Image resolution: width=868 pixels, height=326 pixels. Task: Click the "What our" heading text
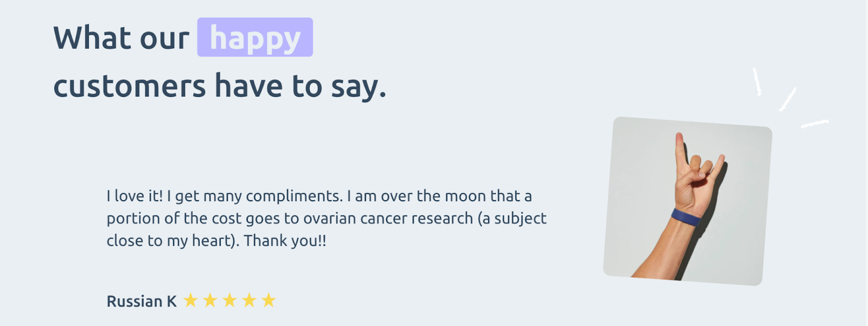(121, 38)
